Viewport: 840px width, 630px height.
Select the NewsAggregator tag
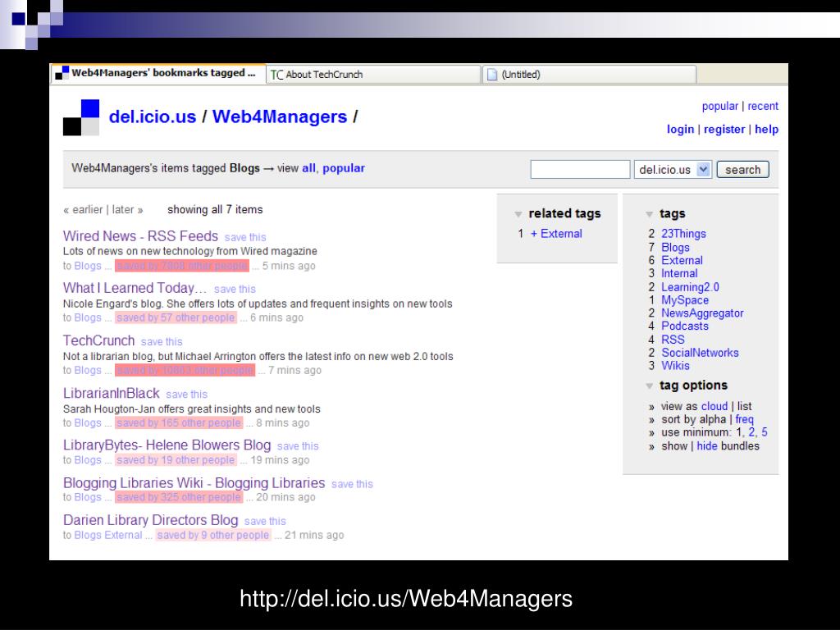pyautogui.click(x=702, y=313)
